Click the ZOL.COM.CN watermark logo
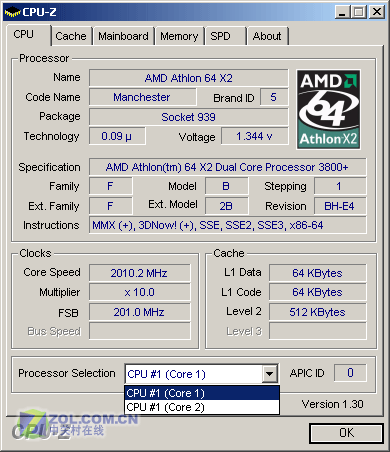Image resolution: width=390 pixels, height=452 pixels. 76,424
